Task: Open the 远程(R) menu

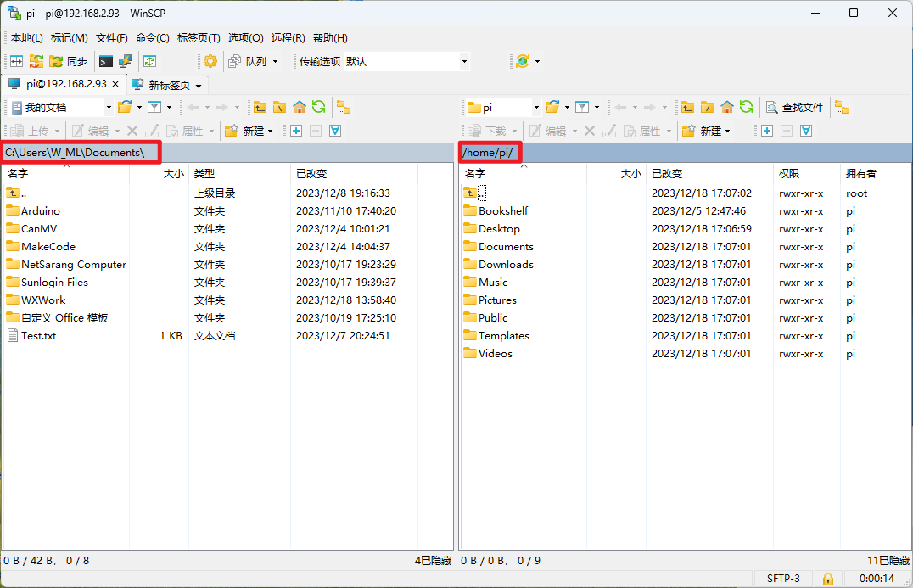Action: pyautogui.click(x=288, y=38)
